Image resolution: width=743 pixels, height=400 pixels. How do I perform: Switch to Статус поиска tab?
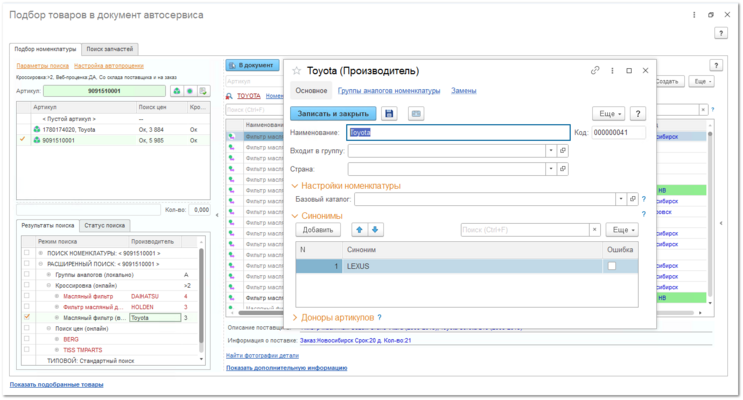[x=105, y=226]
